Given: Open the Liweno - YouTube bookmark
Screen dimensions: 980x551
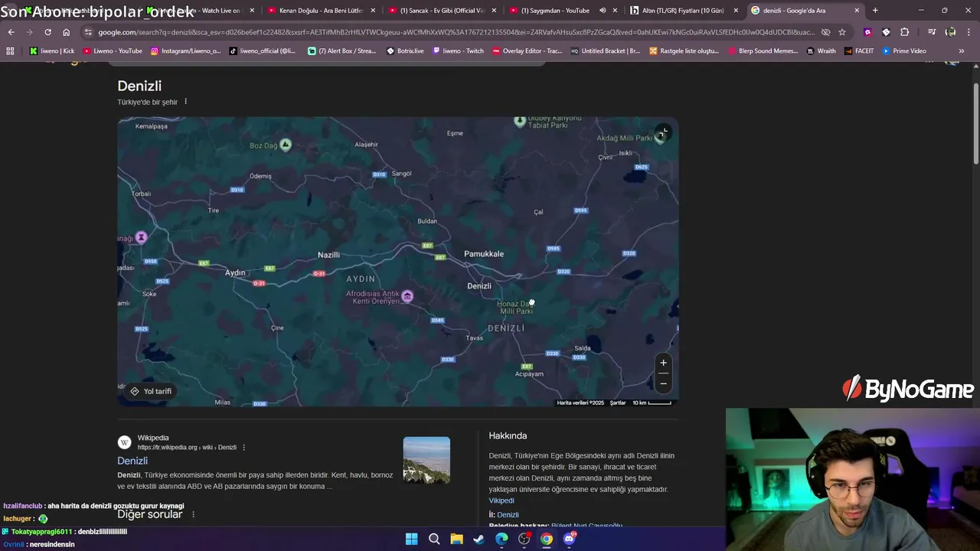Looking at the screenshot, I should click(113, 51).
